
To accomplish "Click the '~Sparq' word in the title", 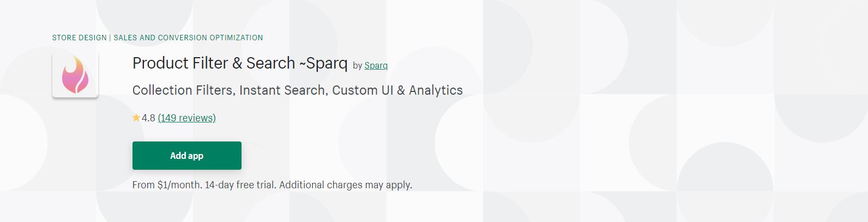I will pyautogui.click(x=323, y=64).
